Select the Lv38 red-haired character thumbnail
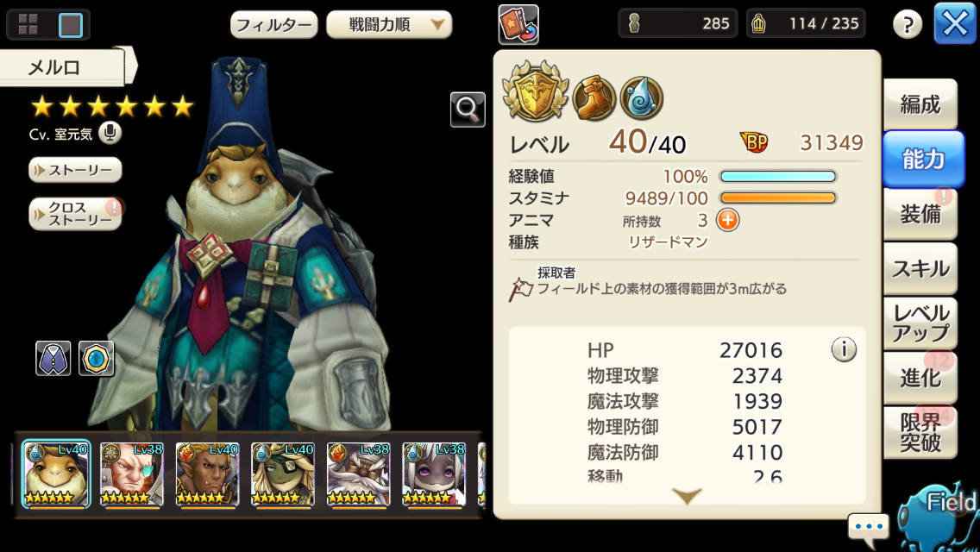This screenshot has height=552, width=980. click(x=132, y=474)
